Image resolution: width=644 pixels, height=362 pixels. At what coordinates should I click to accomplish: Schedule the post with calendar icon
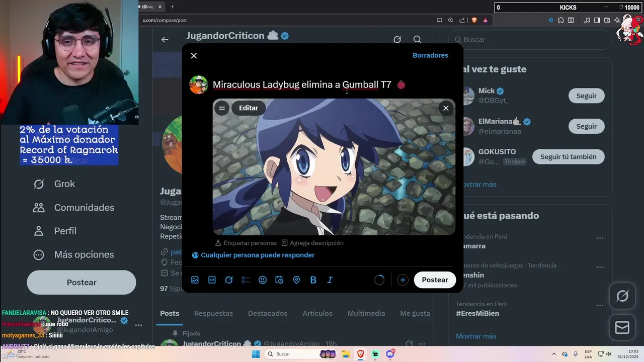point(279,280)
